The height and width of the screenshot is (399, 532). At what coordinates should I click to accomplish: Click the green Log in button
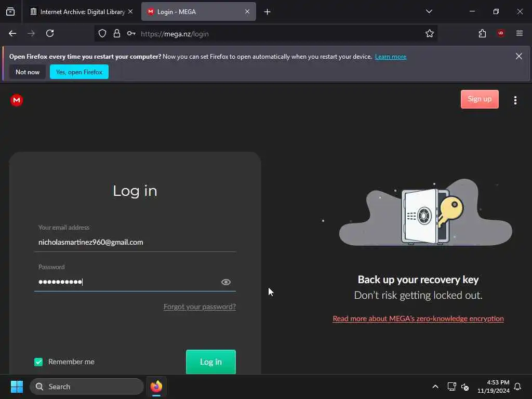[211, 362]
